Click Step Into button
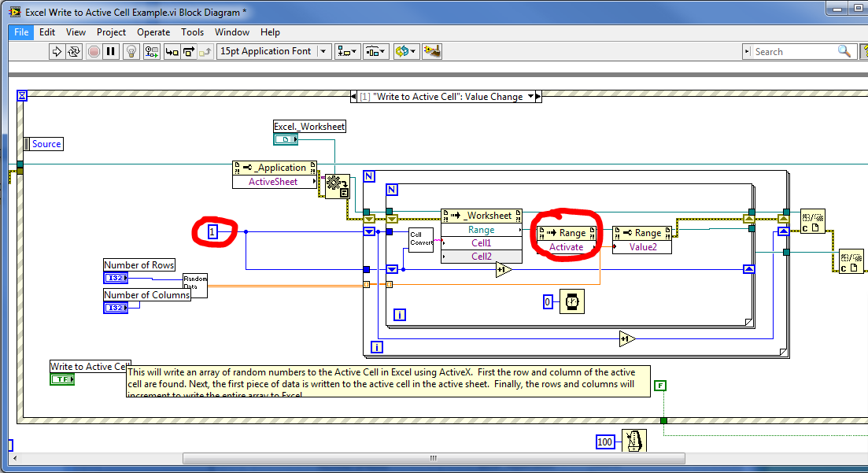This screenshot has width=868, height=473. [172, 51]
